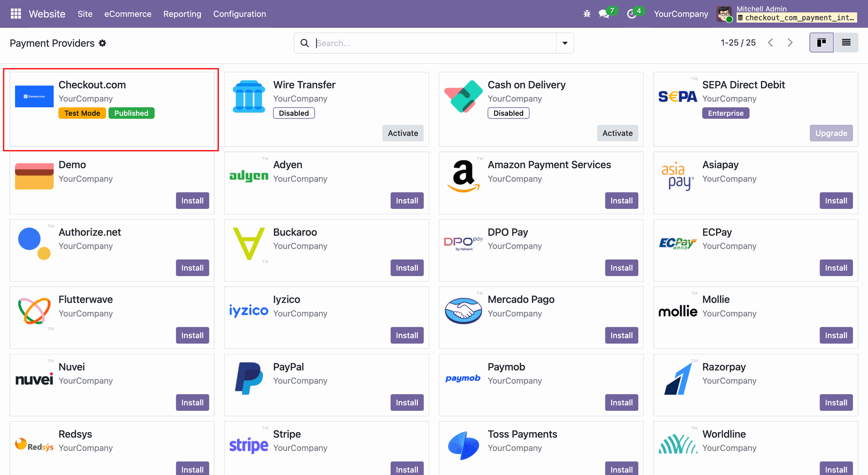Click the Razorpay logo
The width and height of the screenshot is (868, 475).
pos(678,378)
